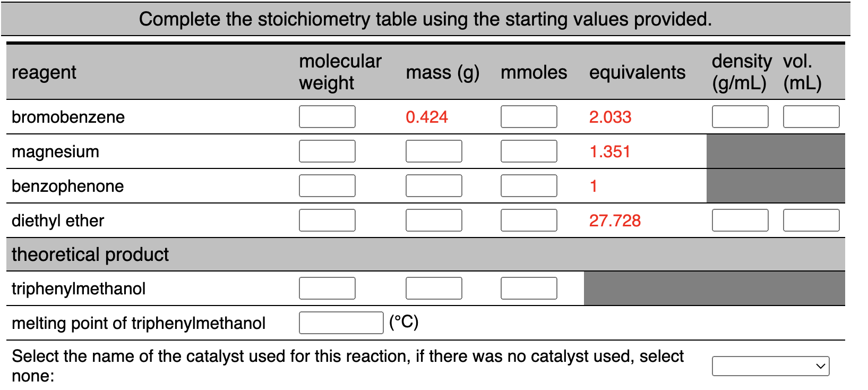Click the benzophenone mass input box
868x390 pixels.
point(434,185)
